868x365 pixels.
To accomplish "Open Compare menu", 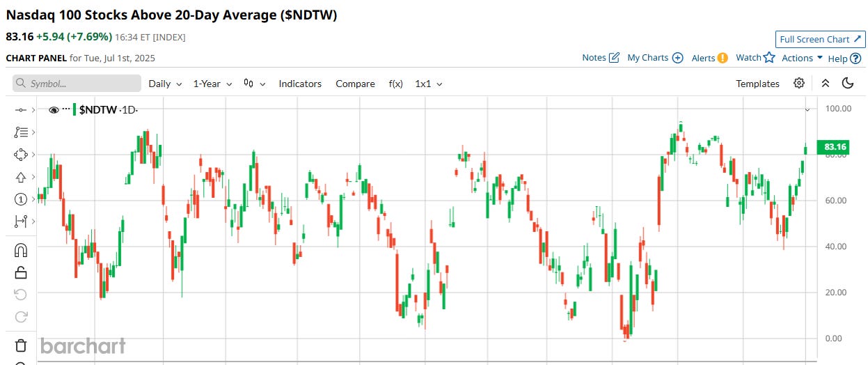I will 355,84.
